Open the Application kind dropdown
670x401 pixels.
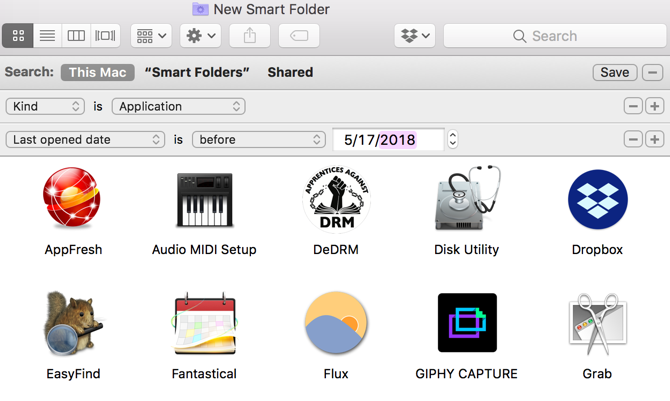click(179, 106)
